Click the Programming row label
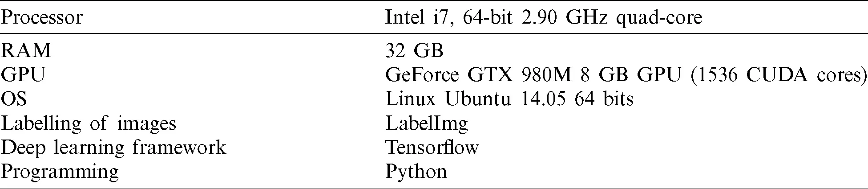The height and width of the screenshot is (189, 868). coord(60,172)
